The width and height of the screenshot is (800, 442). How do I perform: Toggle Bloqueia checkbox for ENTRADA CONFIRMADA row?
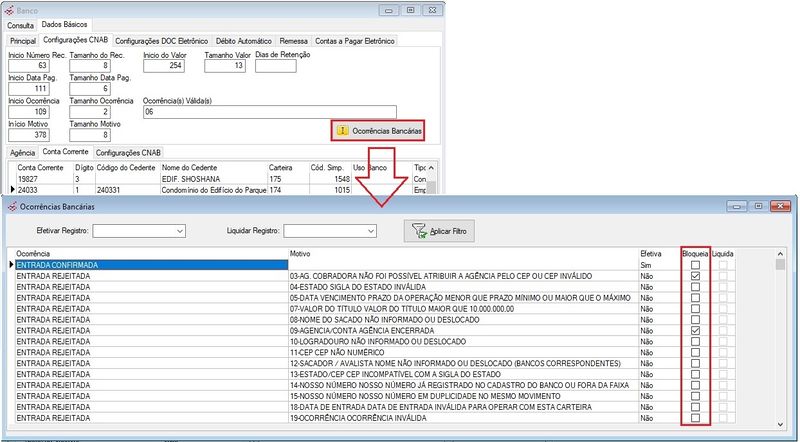tap(695, 265)
